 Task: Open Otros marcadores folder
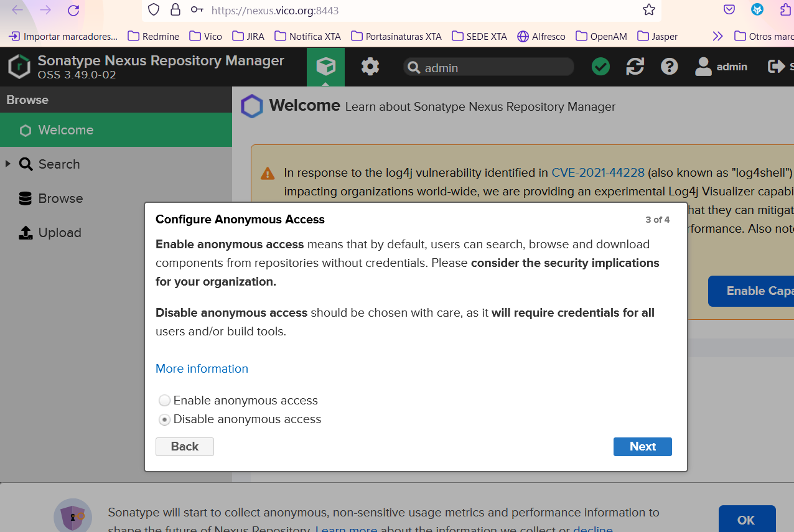point(764,36)
